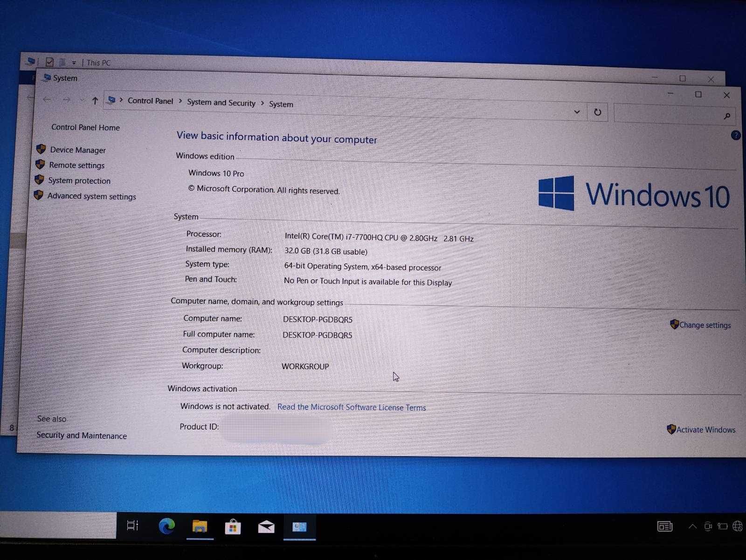Click the blue help question mark icon
The height and width of the screenshot is (560, 746).
coord(736,135)
